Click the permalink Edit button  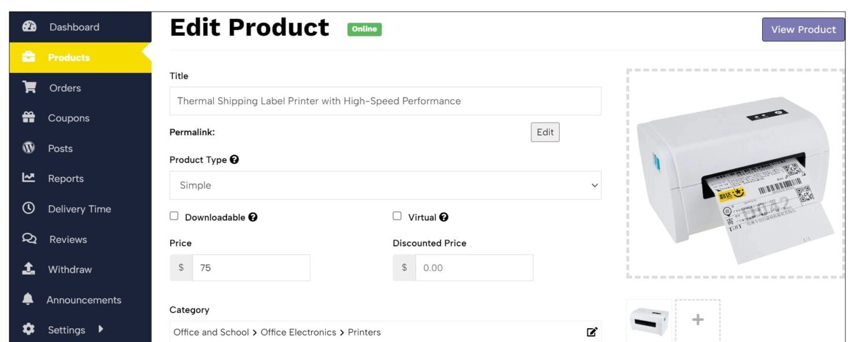545,132
